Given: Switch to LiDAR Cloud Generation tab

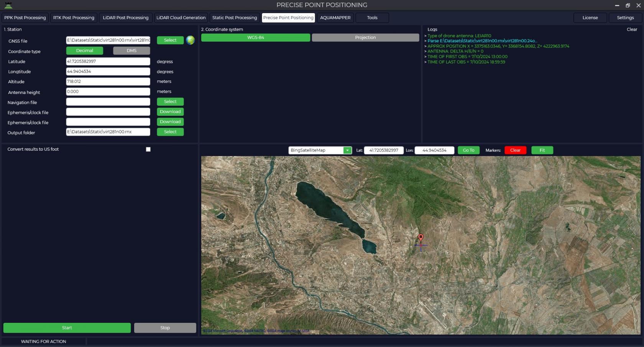Looking at the screenshot, I should coord(181,18).
